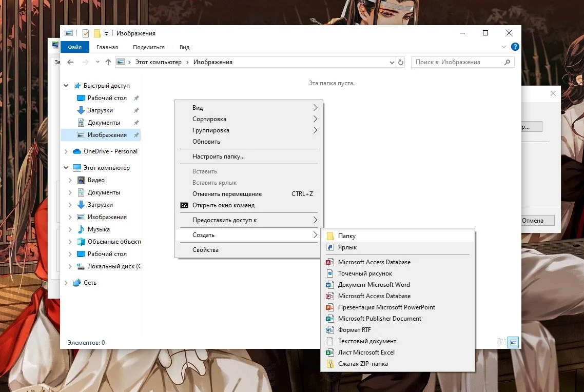
Task: Expand the OneDrive - Personal node
Action: [66, 151]
